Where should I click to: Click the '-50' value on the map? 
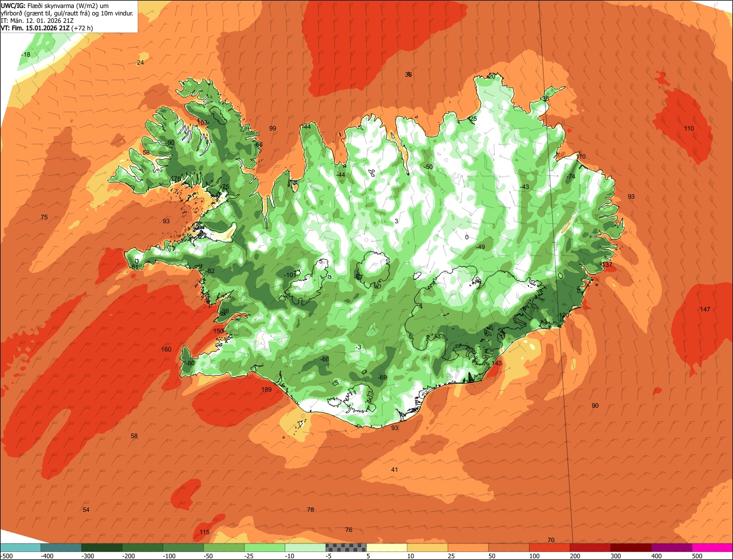click(x=428, y=167)
